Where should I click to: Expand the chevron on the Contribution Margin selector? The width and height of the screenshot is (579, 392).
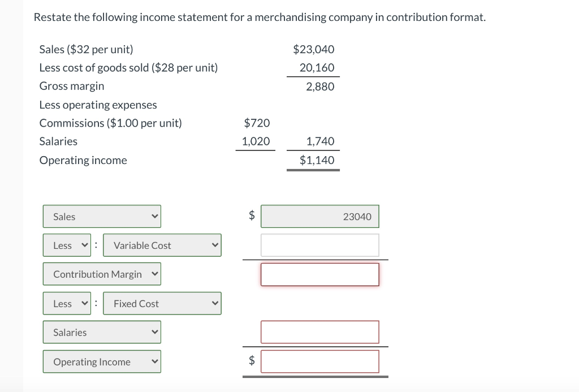(x=154, y=274)
